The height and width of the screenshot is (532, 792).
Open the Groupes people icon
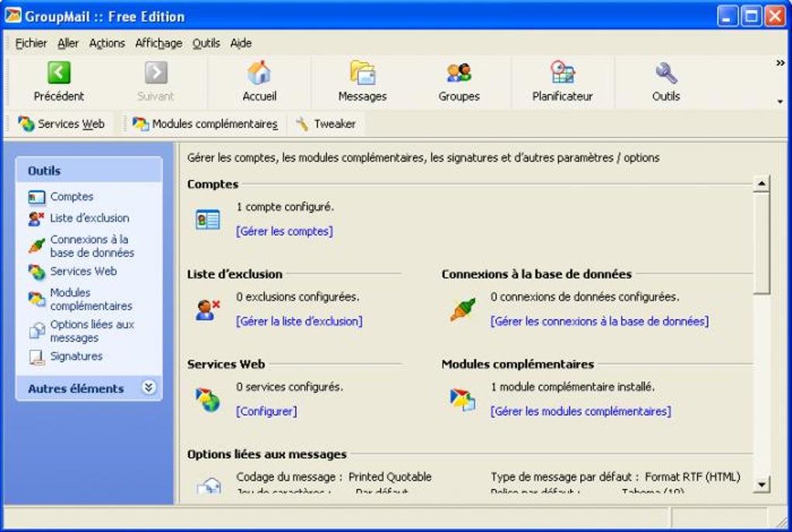459,73
